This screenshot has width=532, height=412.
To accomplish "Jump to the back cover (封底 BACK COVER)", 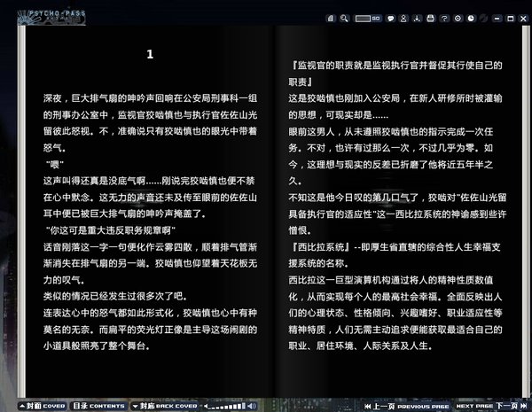I will (x=165, y=406).
